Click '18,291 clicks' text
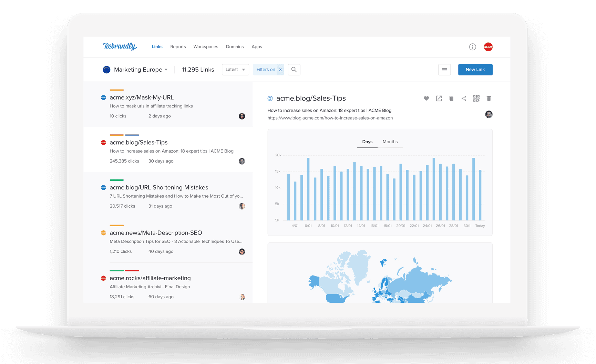The height and width of the screenshot is (364, 596). click(x=122, y=297)
